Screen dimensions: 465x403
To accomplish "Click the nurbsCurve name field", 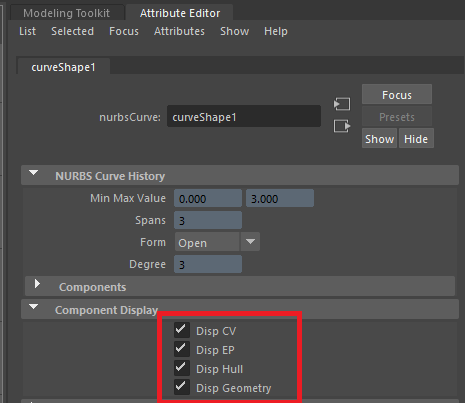I will point(244,117).
